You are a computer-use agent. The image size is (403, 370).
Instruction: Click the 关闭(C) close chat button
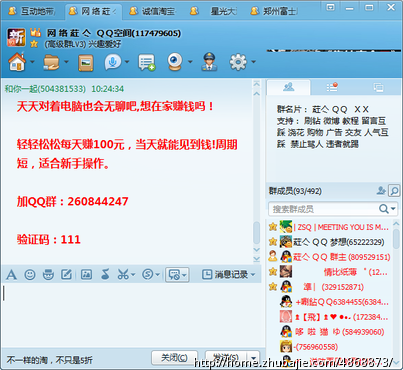click(174, 358)
